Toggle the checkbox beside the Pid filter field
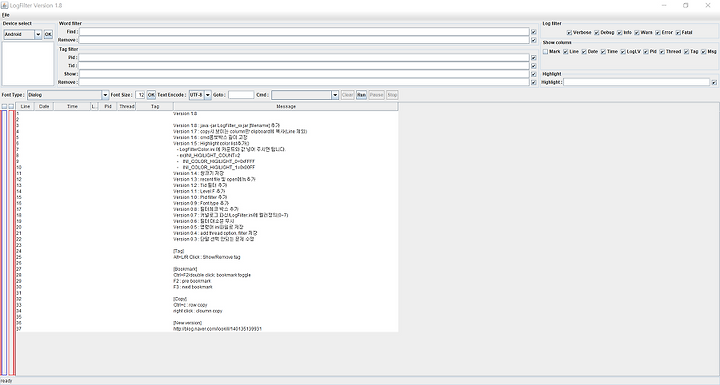Screen dimensions: 720x385 coord(534,58)
